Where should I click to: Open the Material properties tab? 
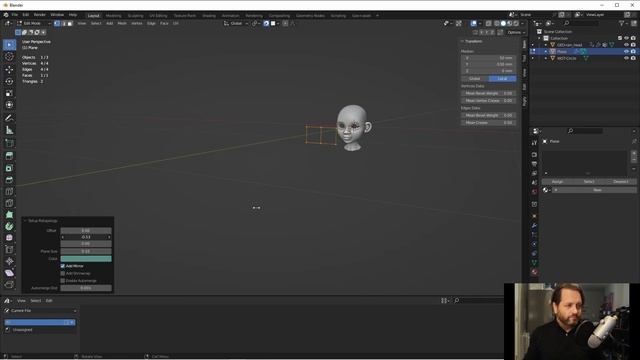534,272
